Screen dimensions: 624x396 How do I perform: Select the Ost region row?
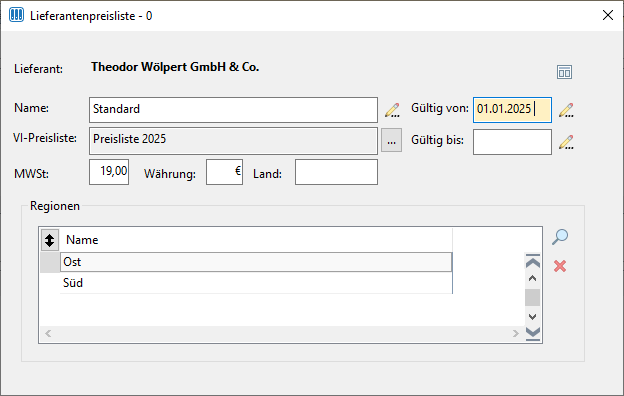point(256,262)
